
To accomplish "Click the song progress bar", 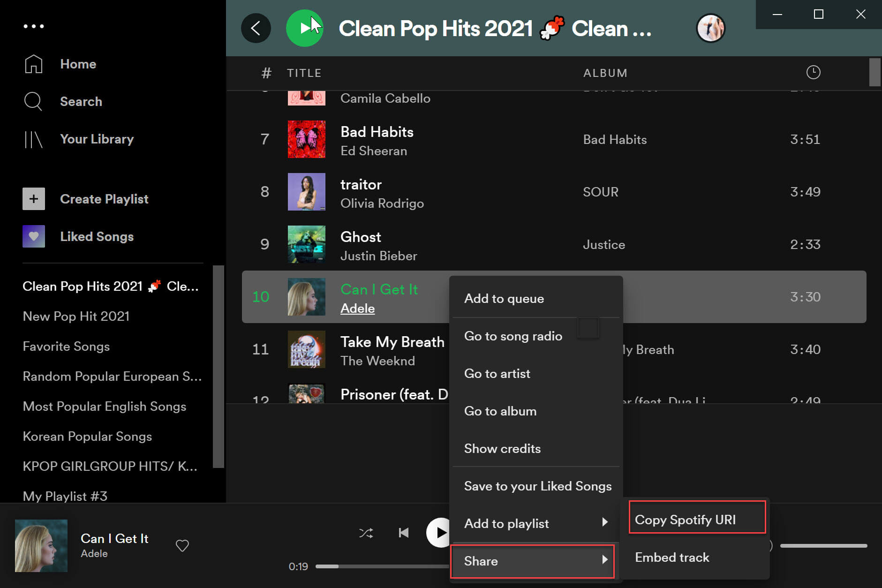I will (x=382, y=566).
